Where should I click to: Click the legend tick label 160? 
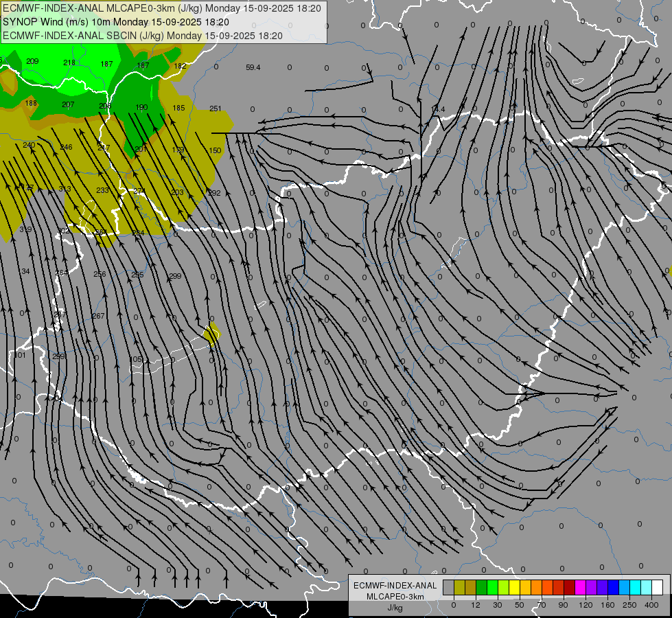tap(607, 605)
